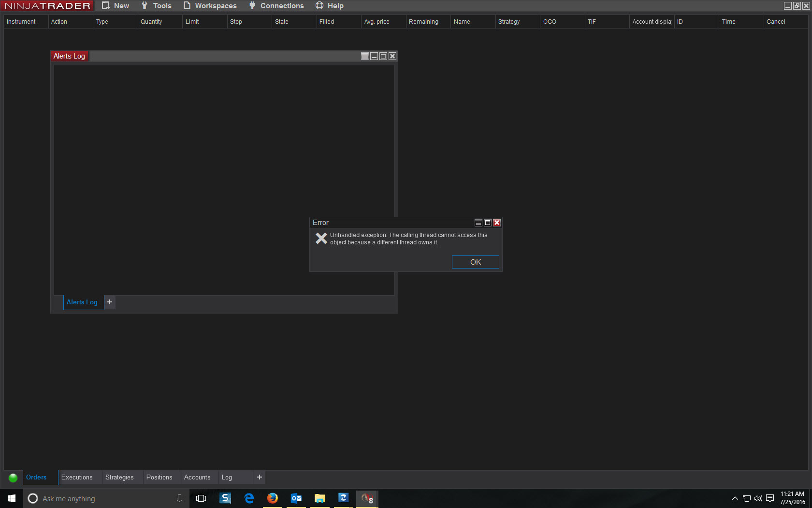This screenshot has height=508, width=812.
Task: Click the Strategy column header
Action: [518, 22]
